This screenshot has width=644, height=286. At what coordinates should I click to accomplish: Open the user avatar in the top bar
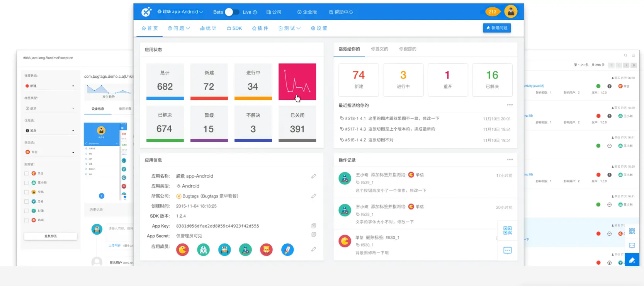(511, 12)
